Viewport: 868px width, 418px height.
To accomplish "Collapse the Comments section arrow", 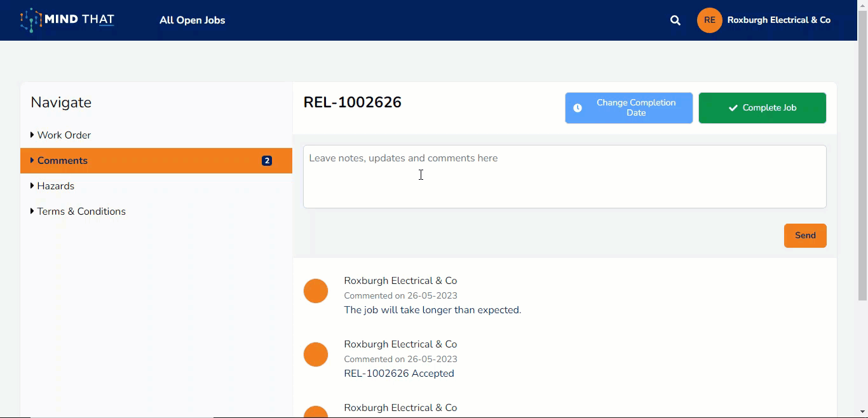I will 32,160.
